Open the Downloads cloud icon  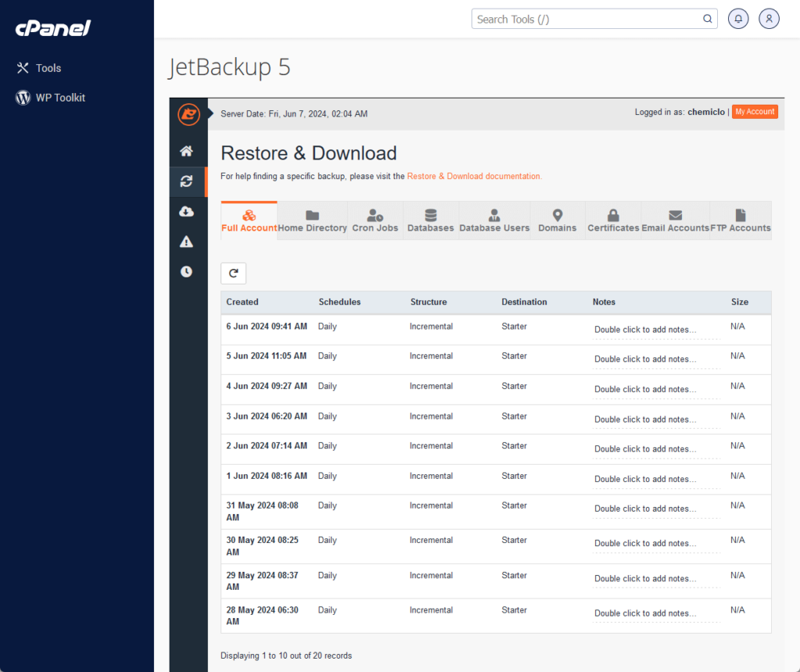pos(186,211)
